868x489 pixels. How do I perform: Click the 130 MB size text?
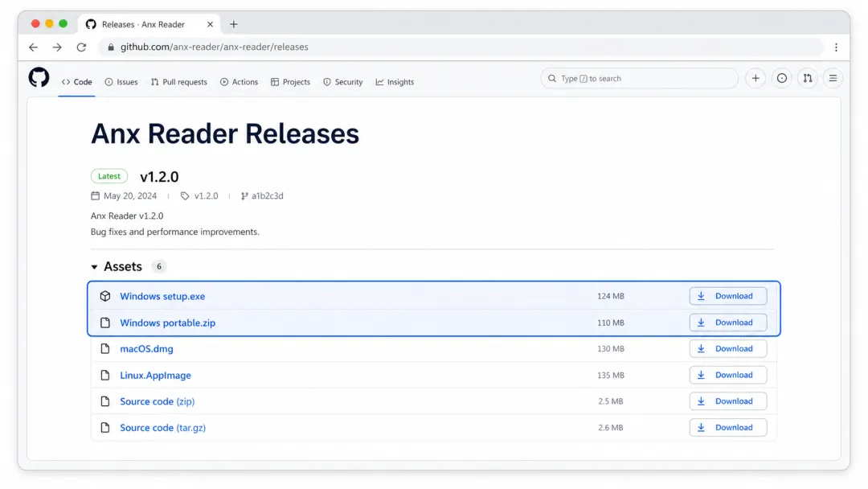tap(611, 349)
